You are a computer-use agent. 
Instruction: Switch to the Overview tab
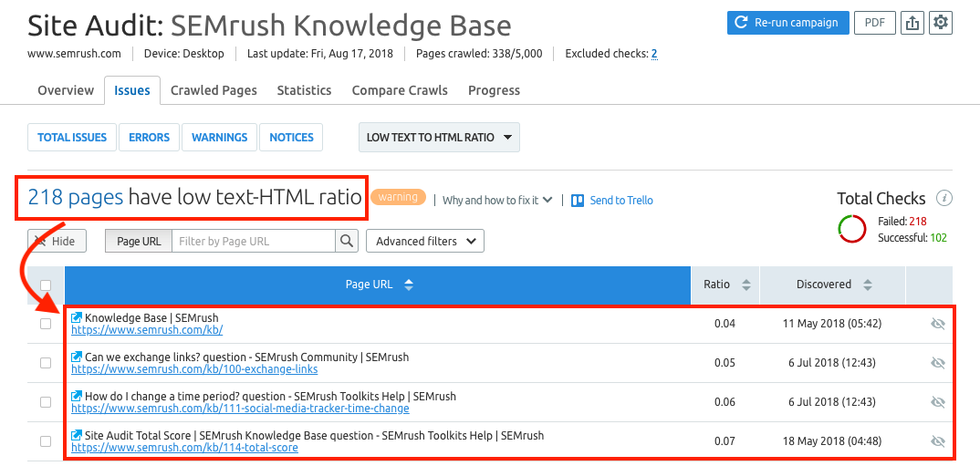coord(66,90)
